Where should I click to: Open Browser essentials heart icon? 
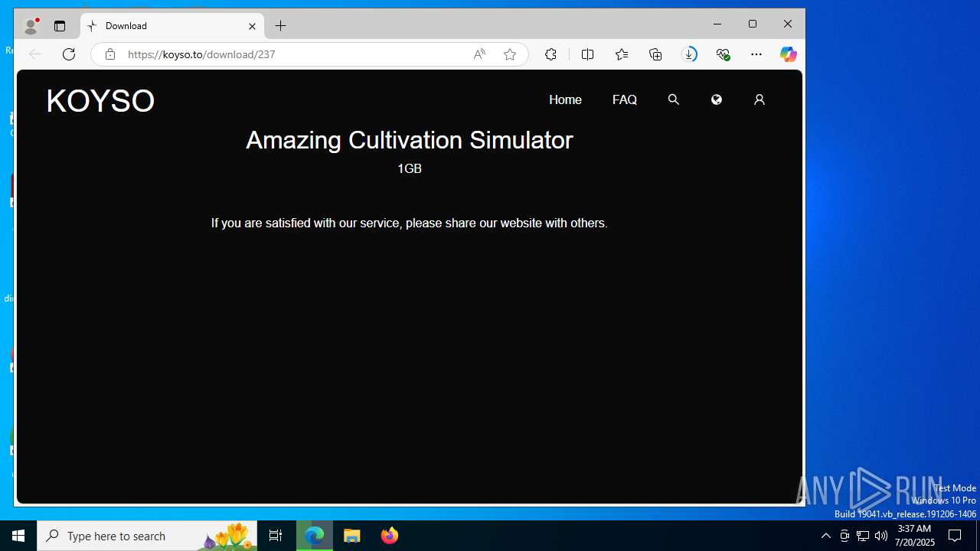(723, 54)
